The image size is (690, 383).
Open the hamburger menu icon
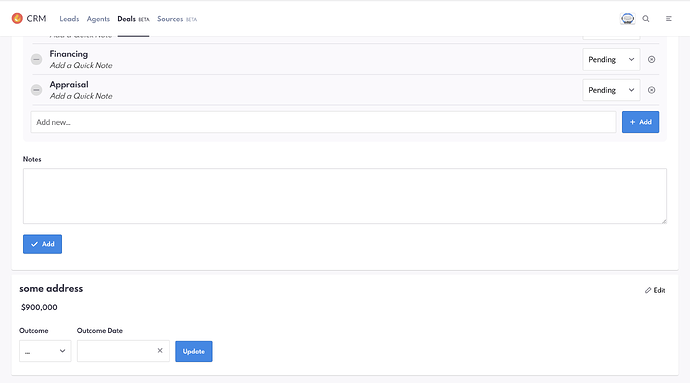tap(668, 18)
